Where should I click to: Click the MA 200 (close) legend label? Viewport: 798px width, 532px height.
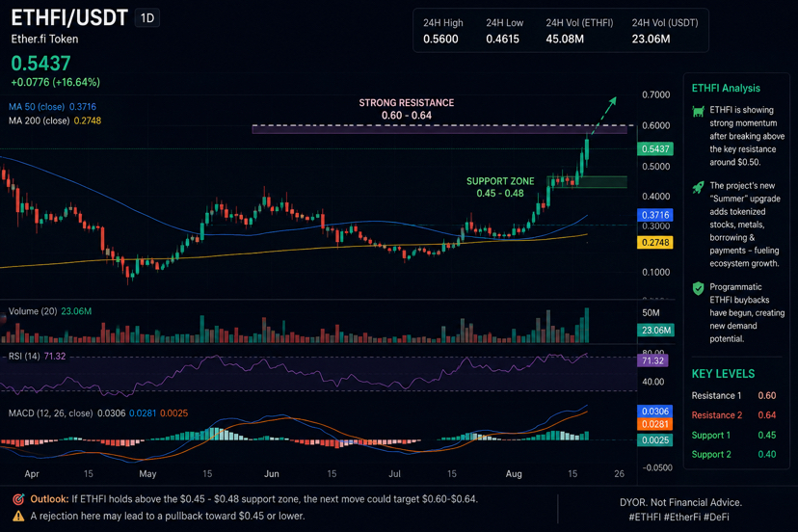[39, 120]
